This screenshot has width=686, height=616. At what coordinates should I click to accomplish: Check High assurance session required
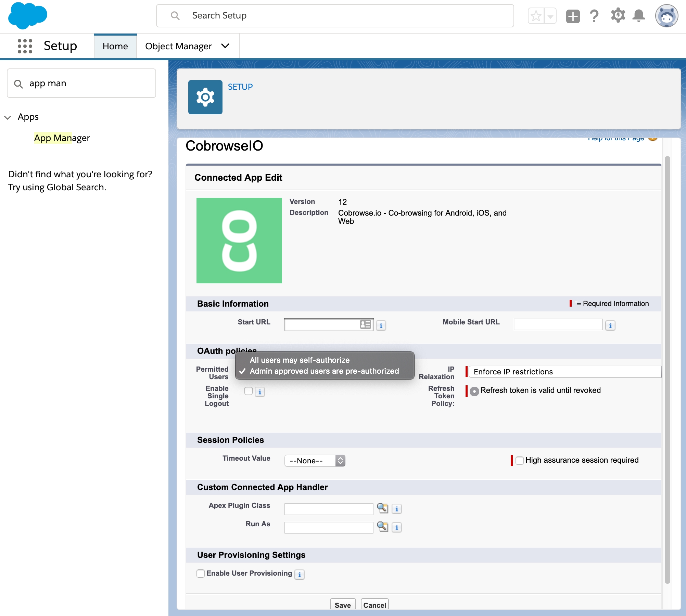pyautogui.click(x=520, y=460)
